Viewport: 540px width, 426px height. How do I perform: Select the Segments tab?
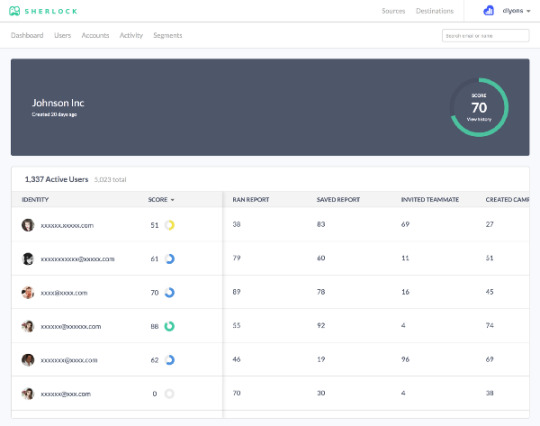168,35
